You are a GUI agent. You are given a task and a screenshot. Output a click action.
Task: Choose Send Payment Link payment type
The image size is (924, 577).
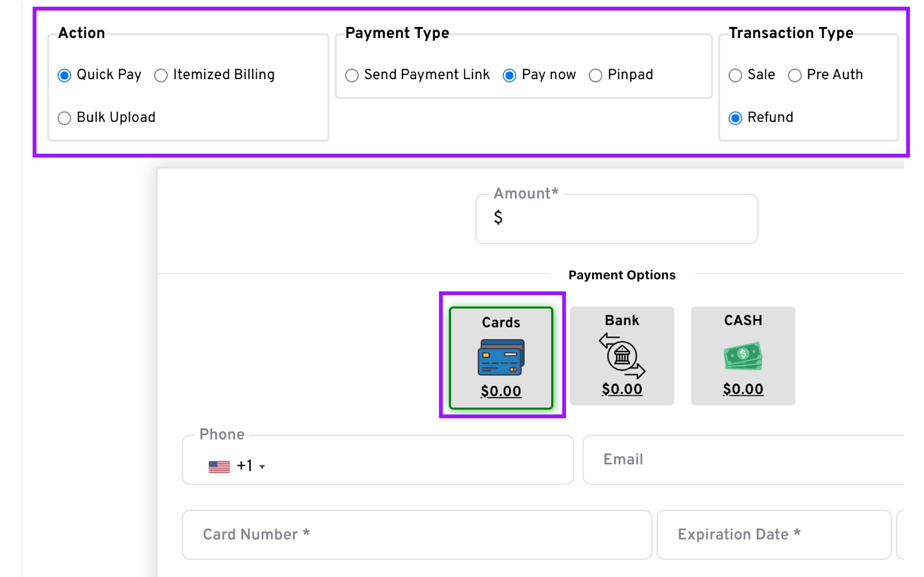352,75
